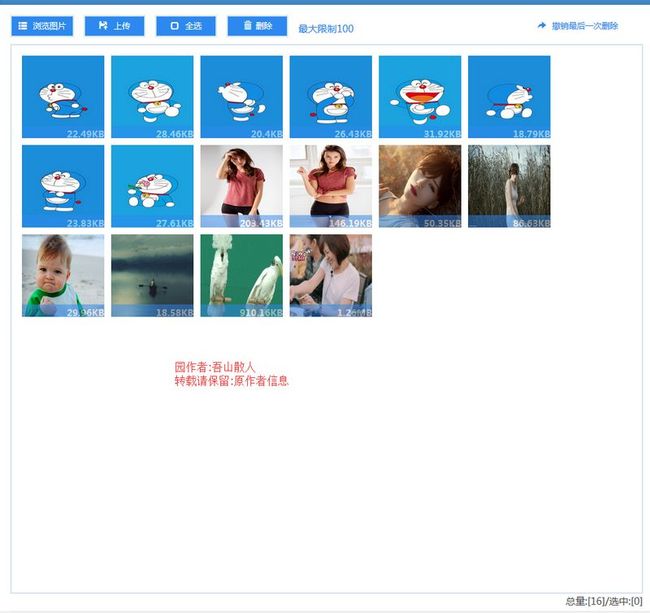Image resolution: width=650 pixels, height=613 pixels.
Task: Click the 浏览图片 browse images button
Action: pyautogui.click(x=42, y=26)
